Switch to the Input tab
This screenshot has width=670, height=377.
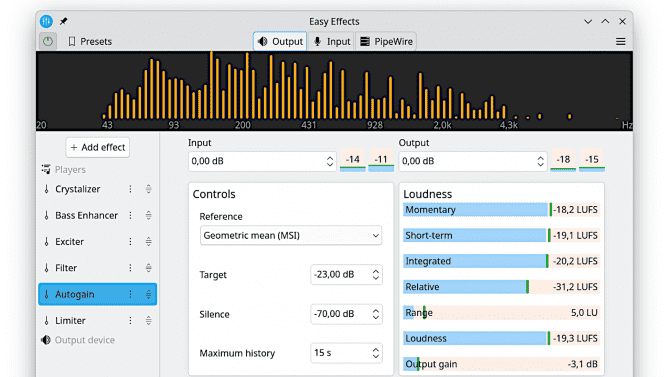(331, 41)
